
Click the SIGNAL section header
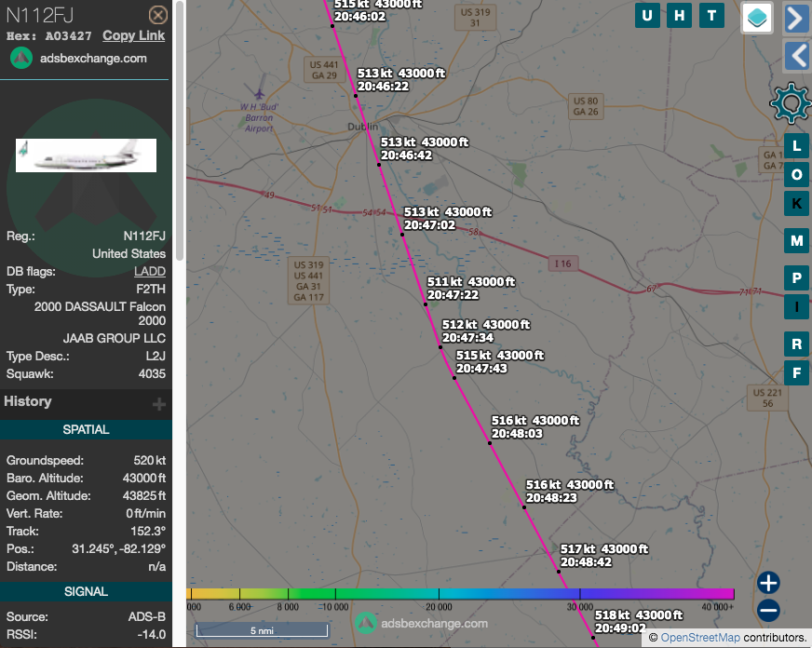point(86,591)
